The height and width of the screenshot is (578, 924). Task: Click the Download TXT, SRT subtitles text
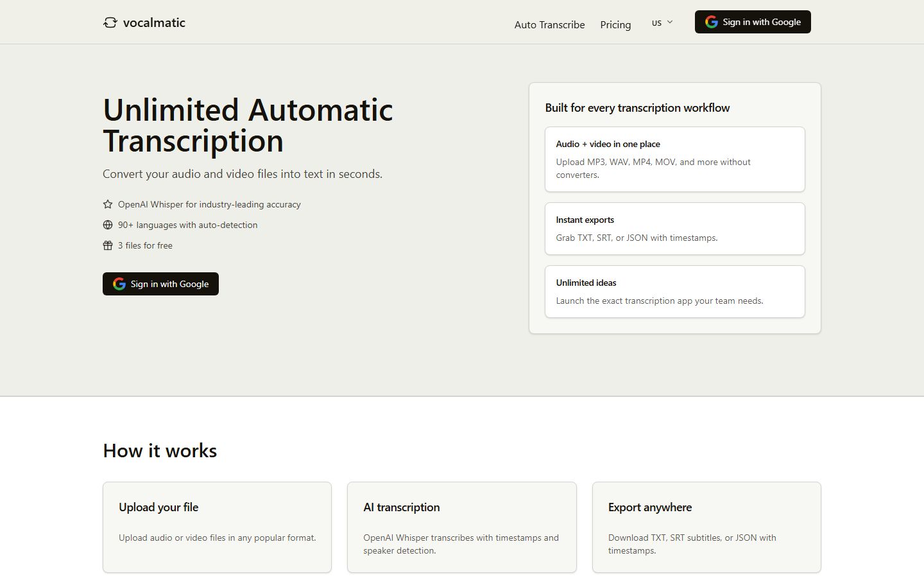tap(692, 544)
